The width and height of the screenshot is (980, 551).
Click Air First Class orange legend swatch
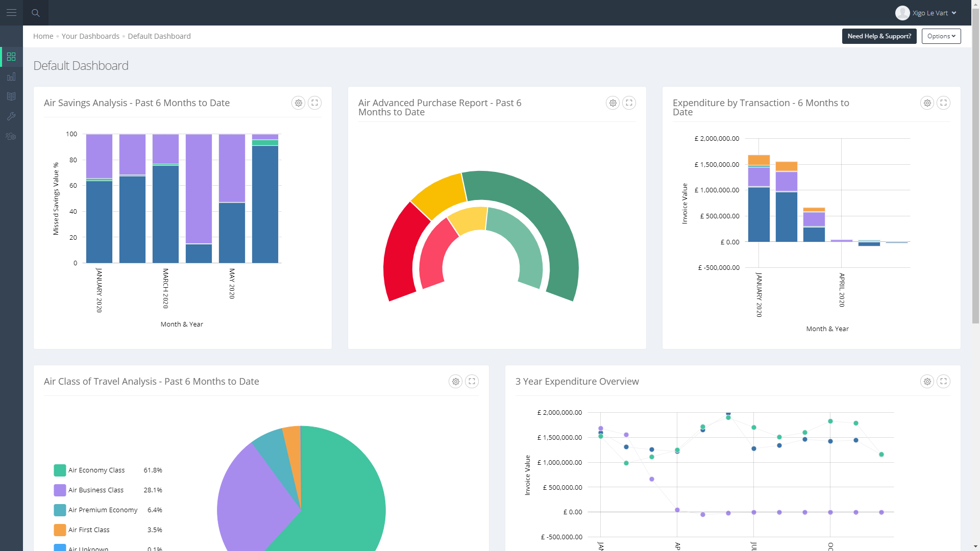60,530
